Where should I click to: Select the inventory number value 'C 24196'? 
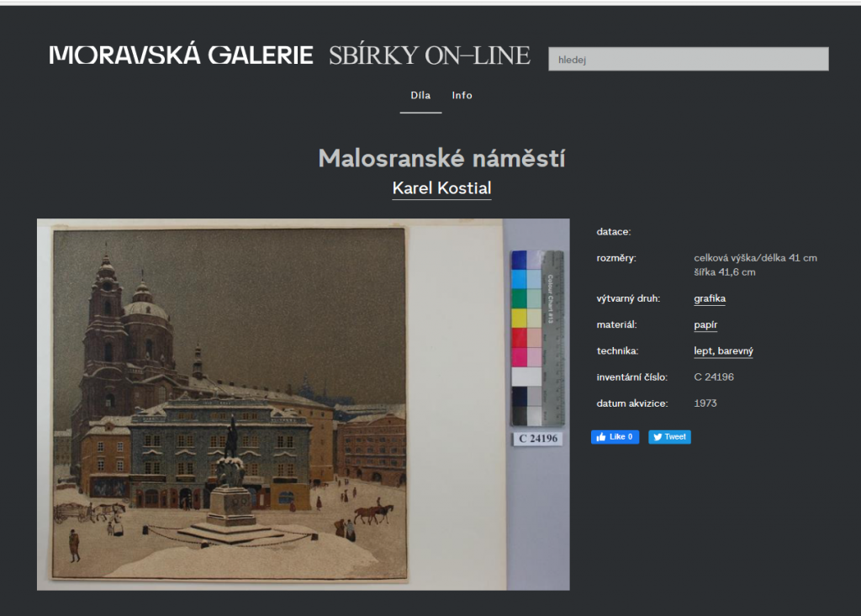714,377
